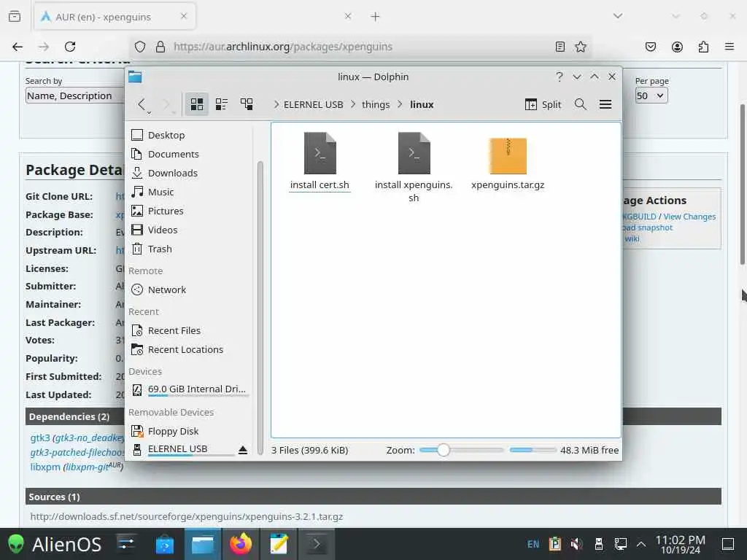Select AUR (en) - xpenguins tab

[x=115, y=17]
